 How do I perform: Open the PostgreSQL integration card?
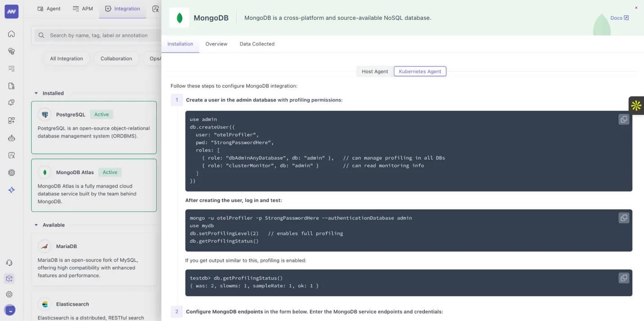coord(94,128)
